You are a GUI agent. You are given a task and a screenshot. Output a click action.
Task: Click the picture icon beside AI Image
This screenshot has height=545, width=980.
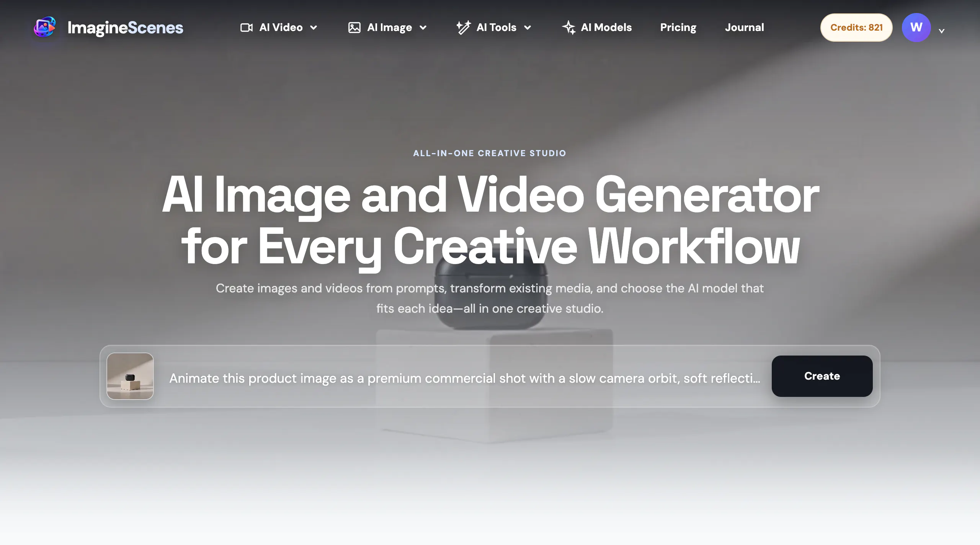pyautogui.click(x=354, y=28)
